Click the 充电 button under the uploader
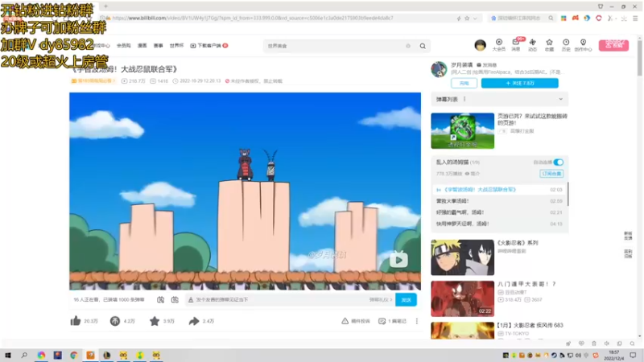The width and height of the screenshot is (644, 362). [x=464, y=83]
